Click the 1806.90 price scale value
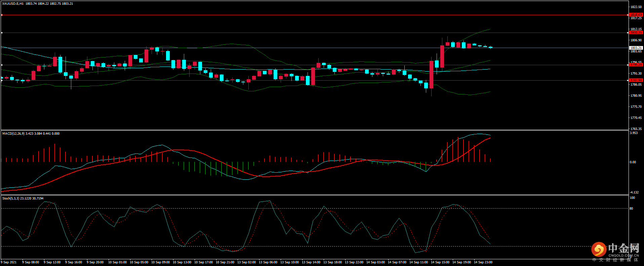The image size is (644, 266). point(636,40)
